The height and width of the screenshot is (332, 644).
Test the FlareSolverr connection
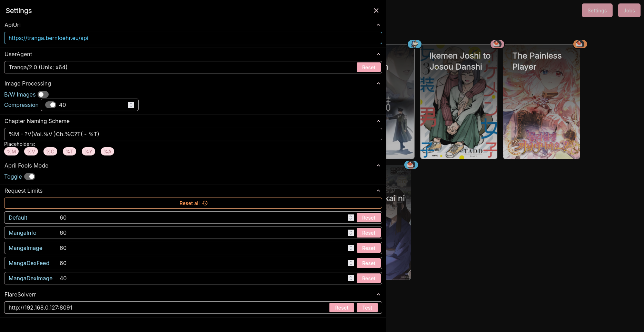[x=367, y=308]
